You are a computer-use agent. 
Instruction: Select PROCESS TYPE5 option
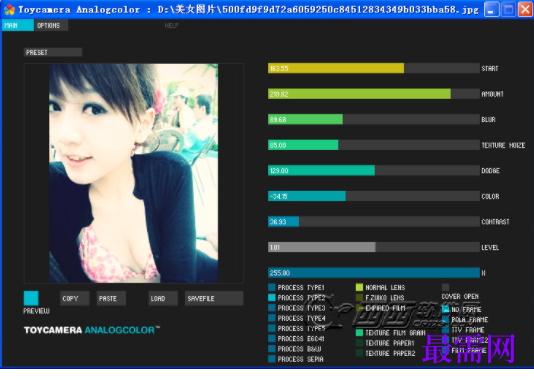pyautogui.click(x=296, y=328)
